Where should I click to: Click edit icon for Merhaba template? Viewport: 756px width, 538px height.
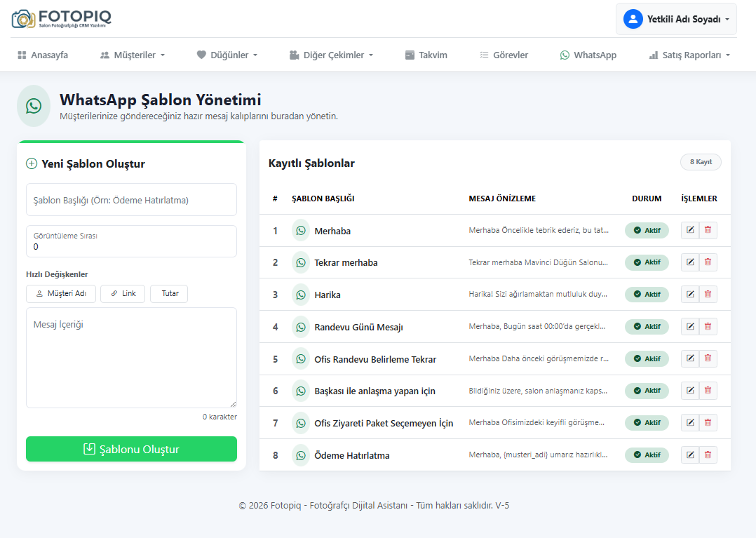coord(690,230)
